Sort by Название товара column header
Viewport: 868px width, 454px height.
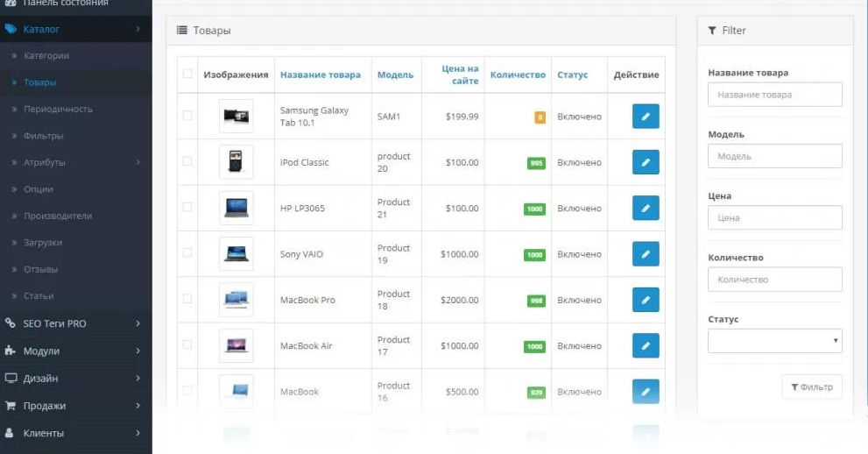320,74
